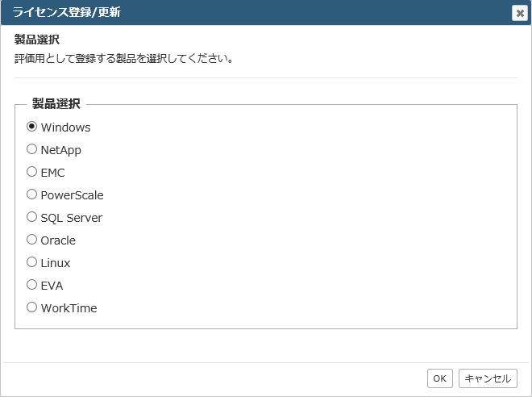532x397 pixels.
Task: Click the NetApp label text
Action: (x=60, y=150)
